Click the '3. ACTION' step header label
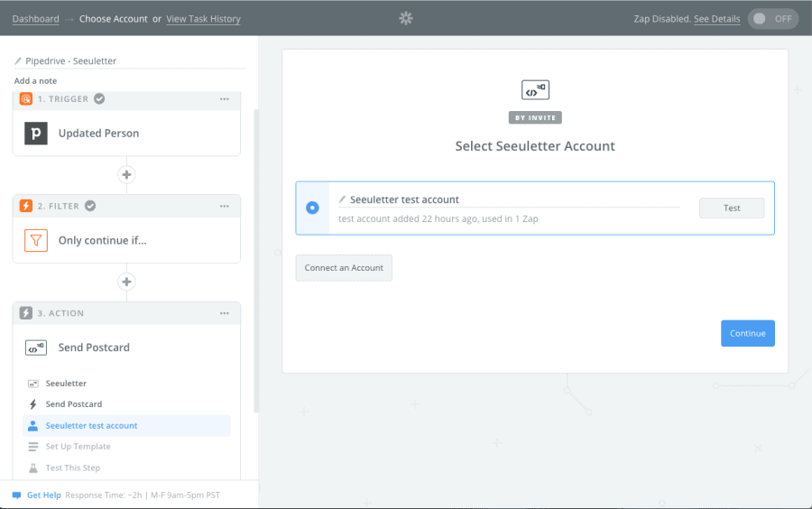This screenshot has width=812, height=509. coord(60,313)
